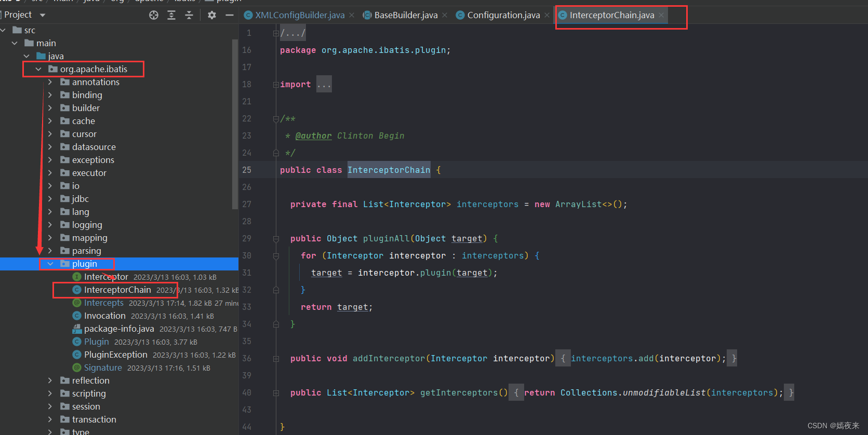
Task: Open the Invocation class file
Action: click(x=105, y=316)
